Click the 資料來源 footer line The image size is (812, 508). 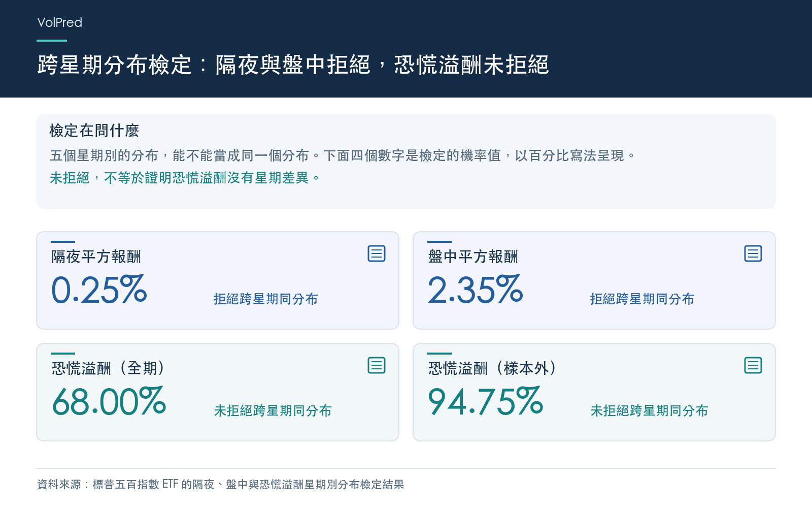221,484
